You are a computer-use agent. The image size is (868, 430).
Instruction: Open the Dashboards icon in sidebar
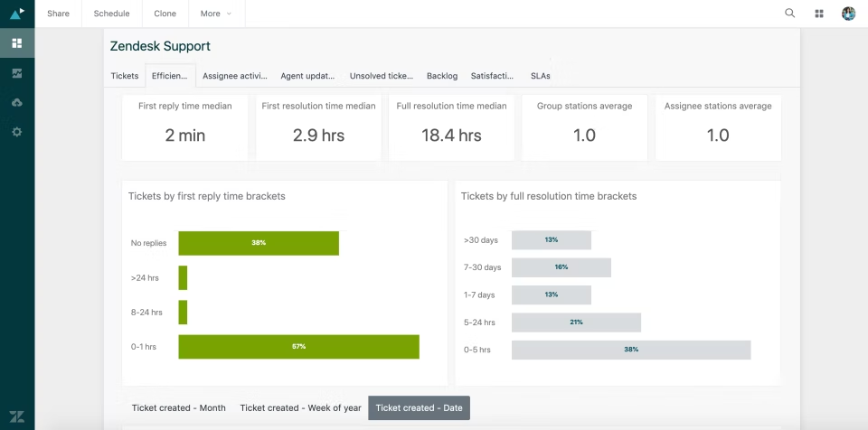[x=17, y=42]
